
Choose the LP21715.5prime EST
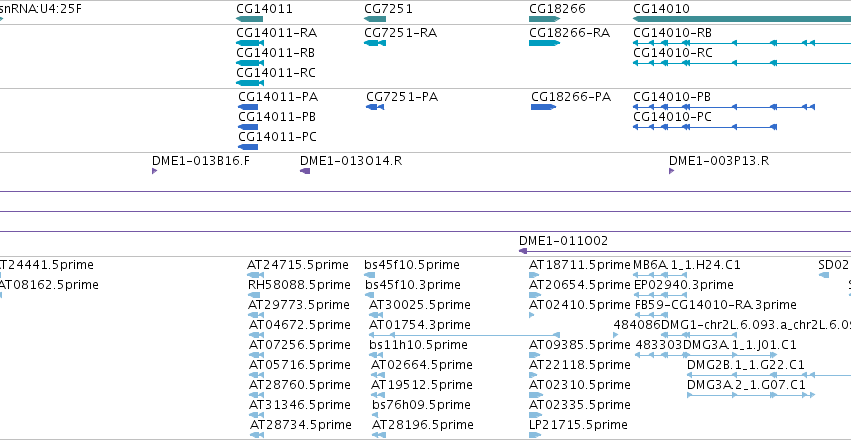[579, 424]
